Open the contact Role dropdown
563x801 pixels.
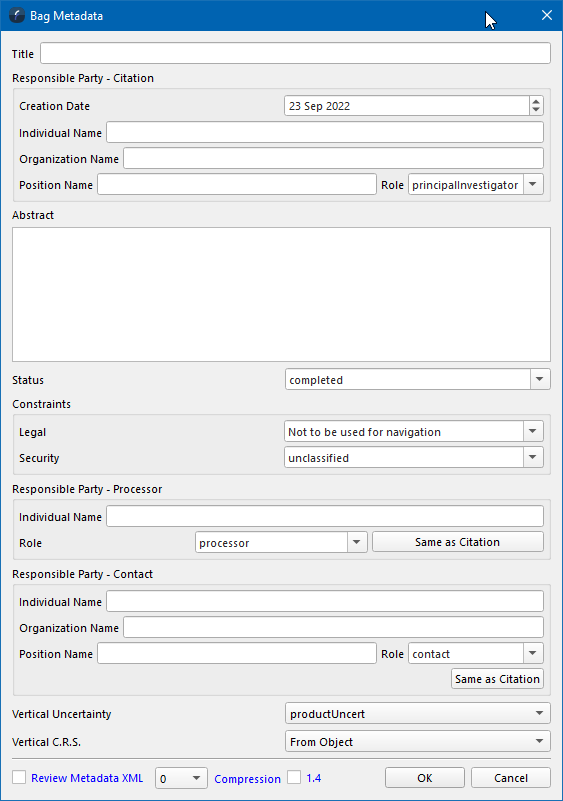[533, 653]
